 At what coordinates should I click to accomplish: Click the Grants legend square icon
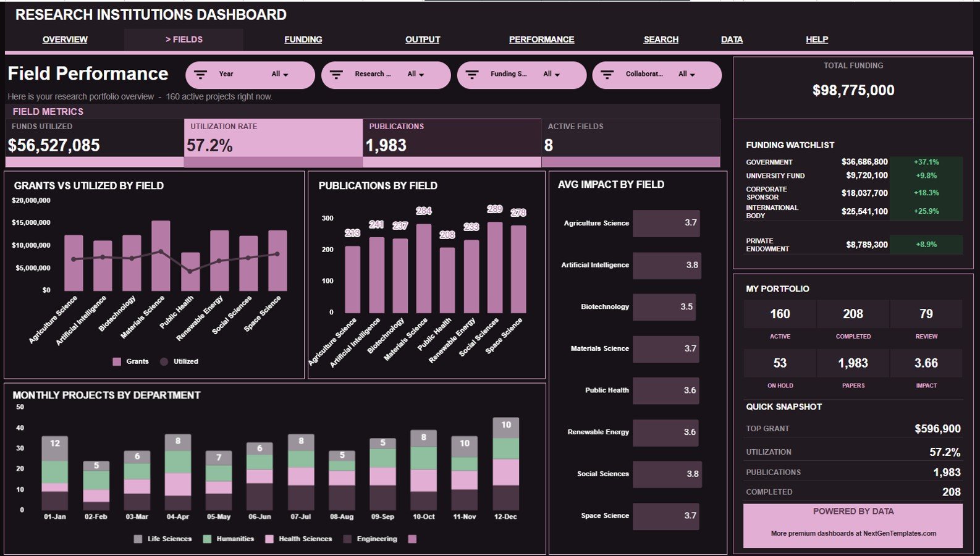coord(117,361)
